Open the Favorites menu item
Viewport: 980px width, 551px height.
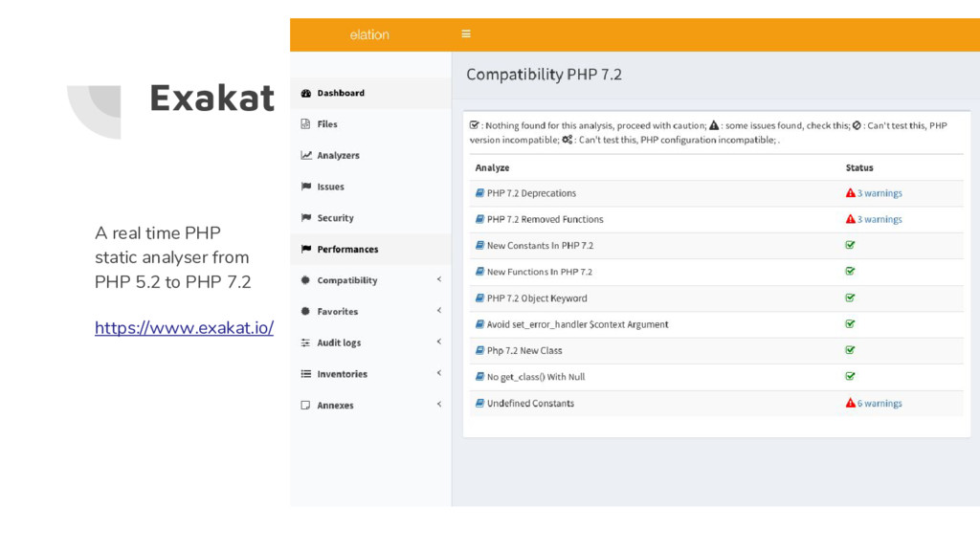[370, 312]
